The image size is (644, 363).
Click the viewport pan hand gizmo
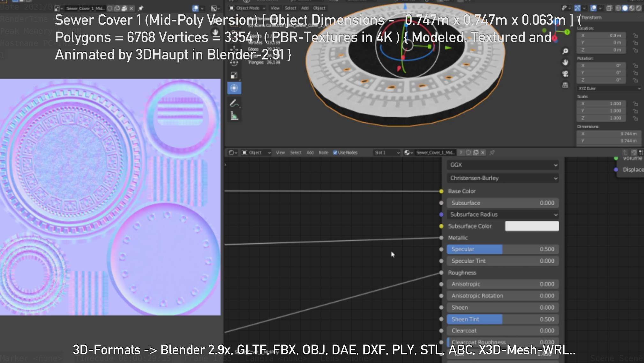click(565, 62)
